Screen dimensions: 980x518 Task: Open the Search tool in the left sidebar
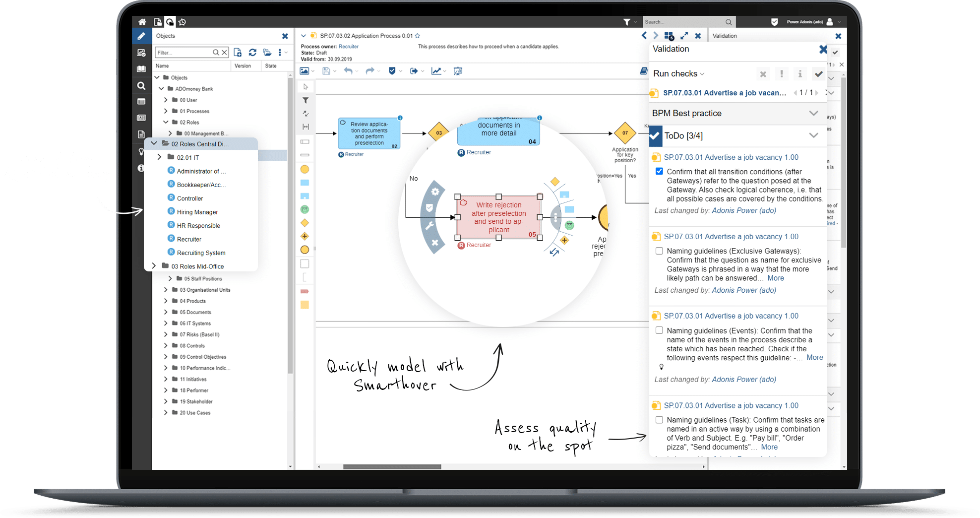[141, 85]
